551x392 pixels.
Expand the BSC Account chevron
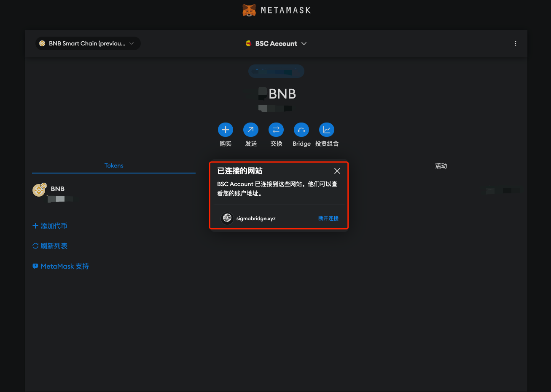[304, 43]
